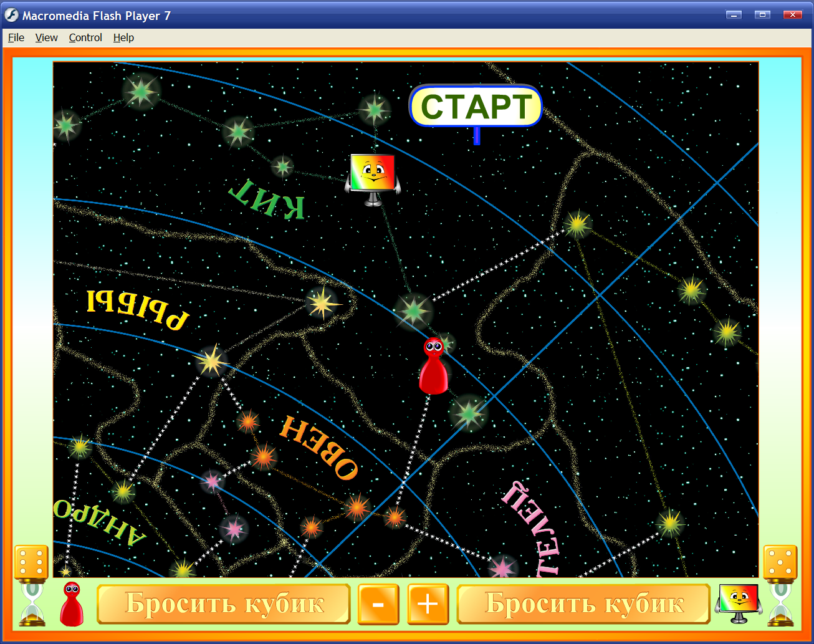Click the red pawn player icon in bottom bar
Viewport: 814px width, 644px height.
[72, 603]
